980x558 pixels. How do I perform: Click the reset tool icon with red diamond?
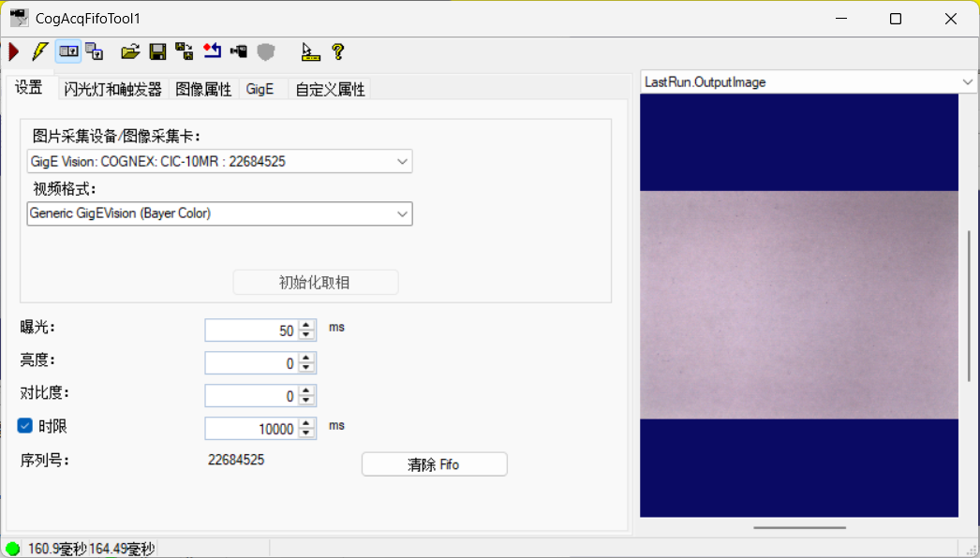(x=212, y=51)
